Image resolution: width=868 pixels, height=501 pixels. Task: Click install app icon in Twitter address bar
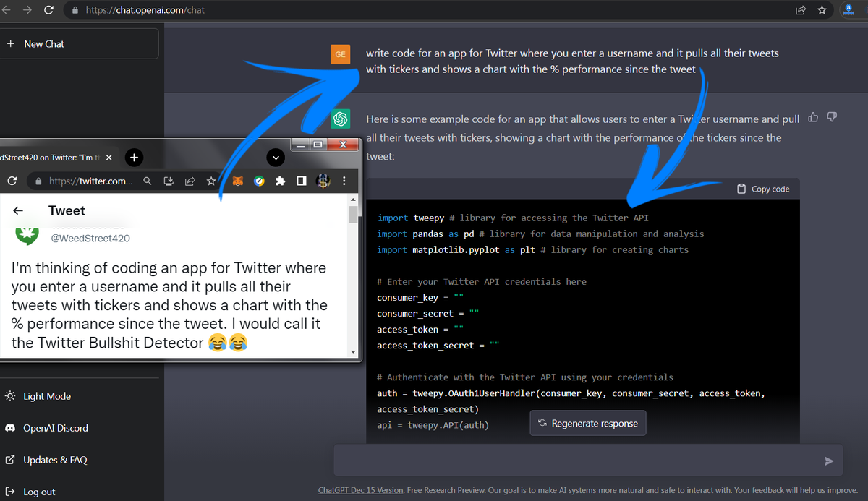pos(169,181)
